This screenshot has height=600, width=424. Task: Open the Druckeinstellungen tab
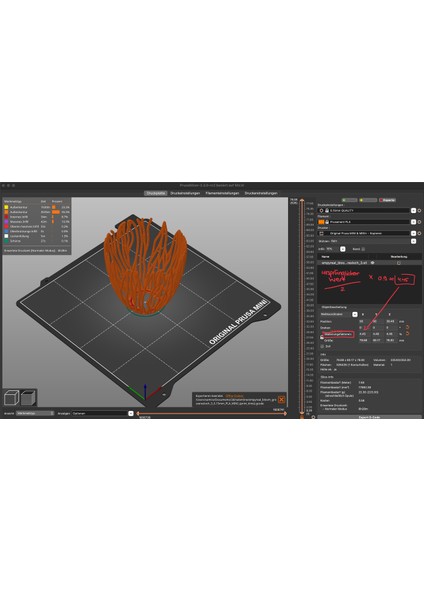pyautogui.click(x=185, y=193)
